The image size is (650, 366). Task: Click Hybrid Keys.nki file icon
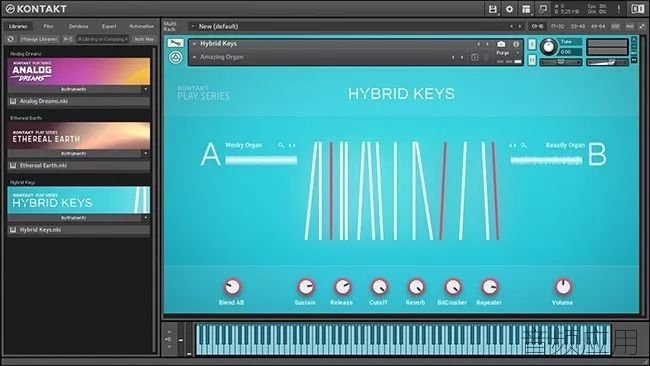coord(13,230)
